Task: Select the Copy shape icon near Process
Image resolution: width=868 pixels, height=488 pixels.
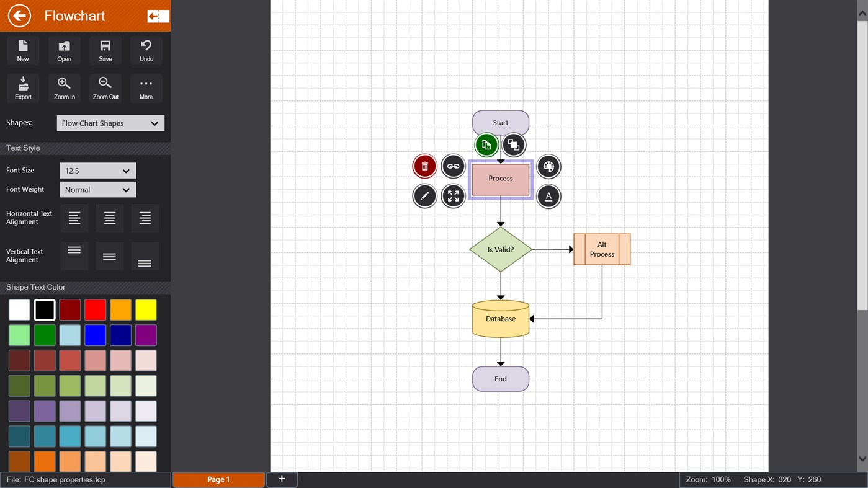Action: click(x=486, y=144)
